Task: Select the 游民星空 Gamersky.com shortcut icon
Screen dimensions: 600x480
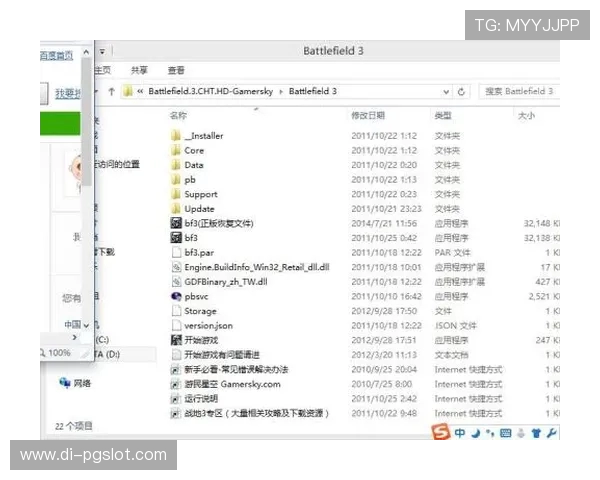Action: (x=175, y=384)
